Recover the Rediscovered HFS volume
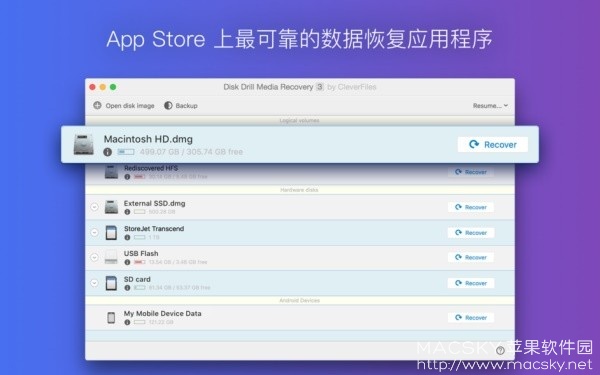Screen dimensions: 600x375 (471, 172)
